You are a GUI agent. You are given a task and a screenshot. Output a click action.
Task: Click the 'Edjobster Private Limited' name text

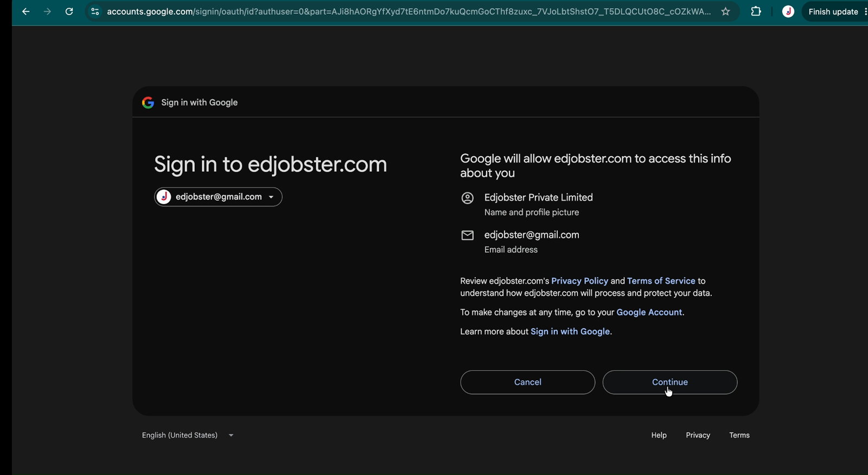click(x=538, y=197)
